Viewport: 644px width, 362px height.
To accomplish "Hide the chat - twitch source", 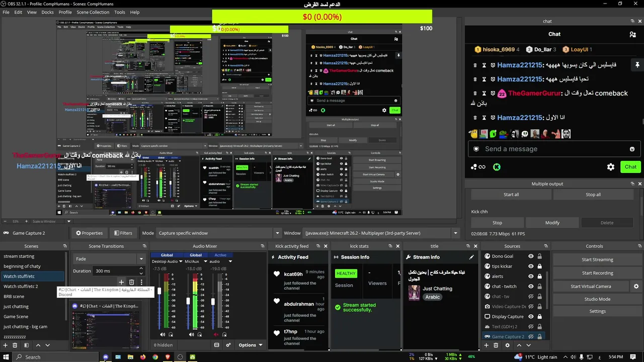I will [x=530, y=287].
